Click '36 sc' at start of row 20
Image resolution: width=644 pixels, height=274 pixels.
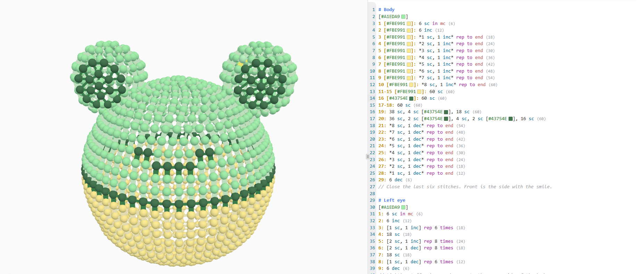[x=396, y=119]
